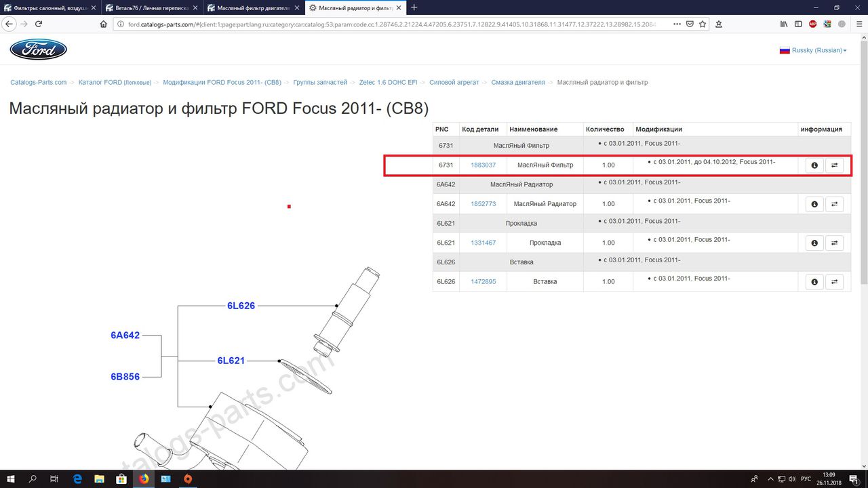Go back to the previous page
Image resolution: width=868 pixels, height=488 pixels.
point(9,24)
